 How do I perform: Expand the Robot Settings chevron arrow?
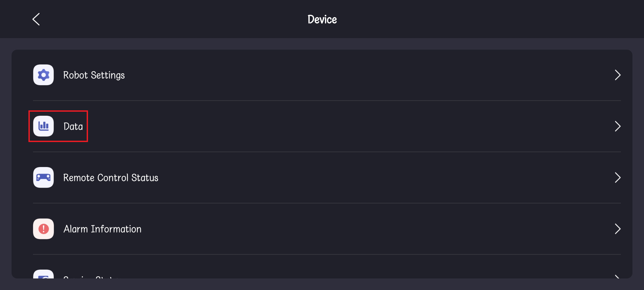click(617, 75)
